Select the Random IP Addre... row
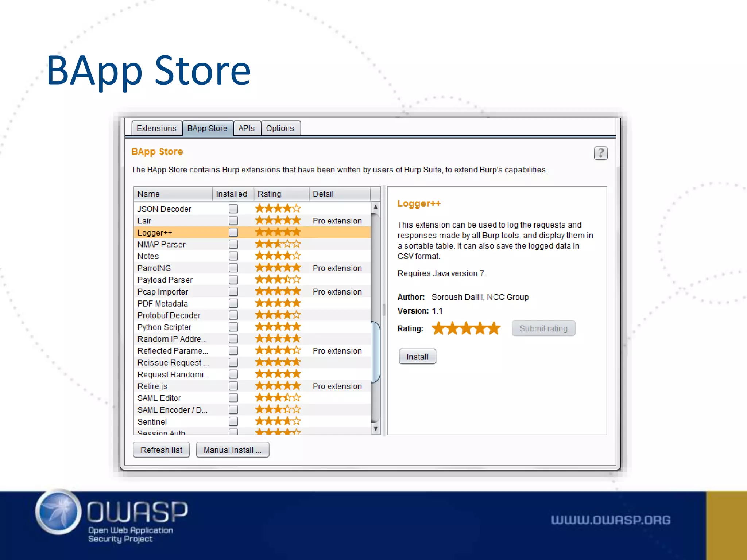This screenshot has height=560, width=747. 252,339
